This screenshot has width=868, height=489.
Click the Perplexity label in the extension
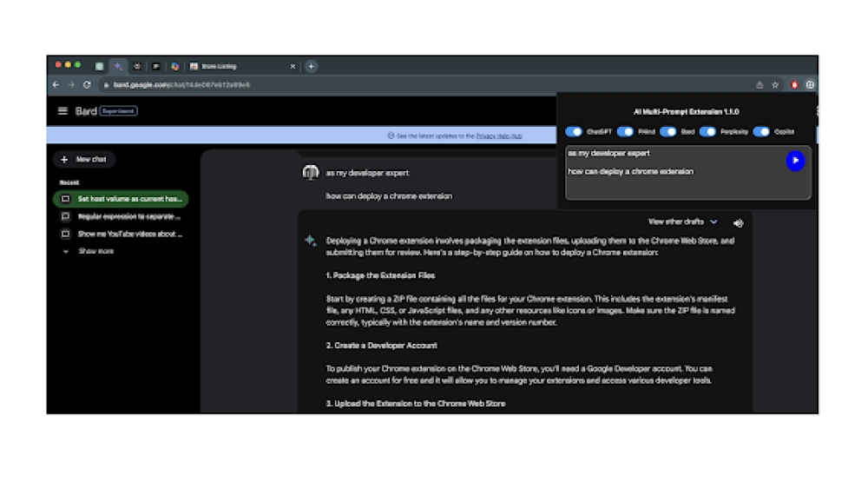point(734,132)
